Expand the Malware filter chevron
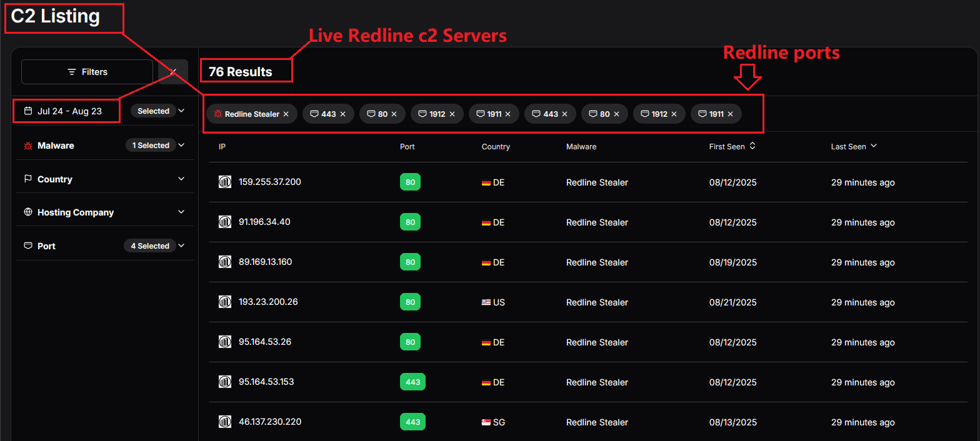Image resolution: width=980 pixels, height=441 pixels. click(x=181, y=146)
